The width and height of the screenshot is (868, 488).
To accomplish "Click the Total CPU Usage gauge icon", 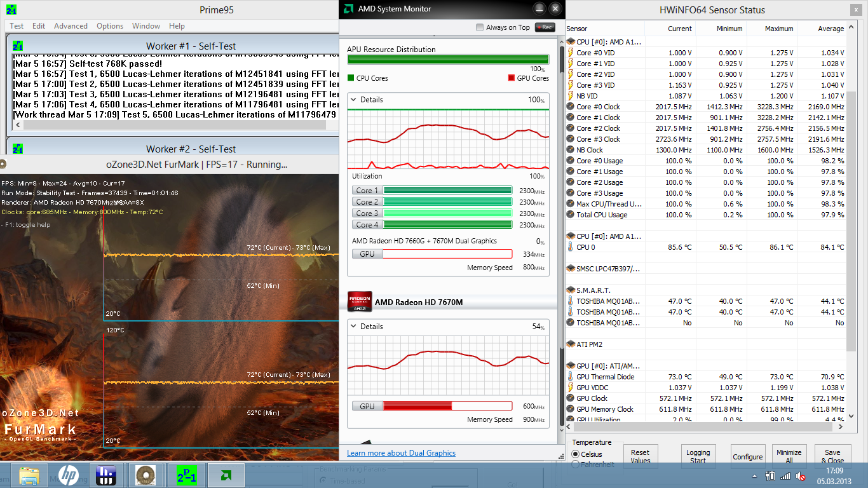I will tap(571, 215).
